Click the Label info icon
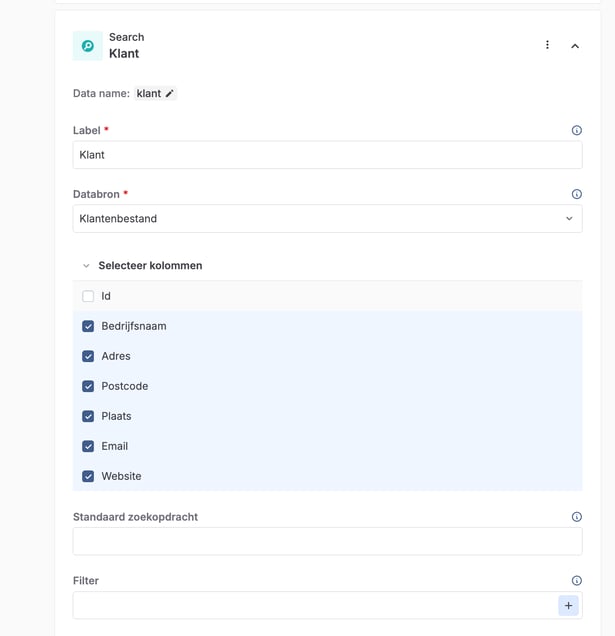This screenshot has width=615, height=636. (576, 131)
